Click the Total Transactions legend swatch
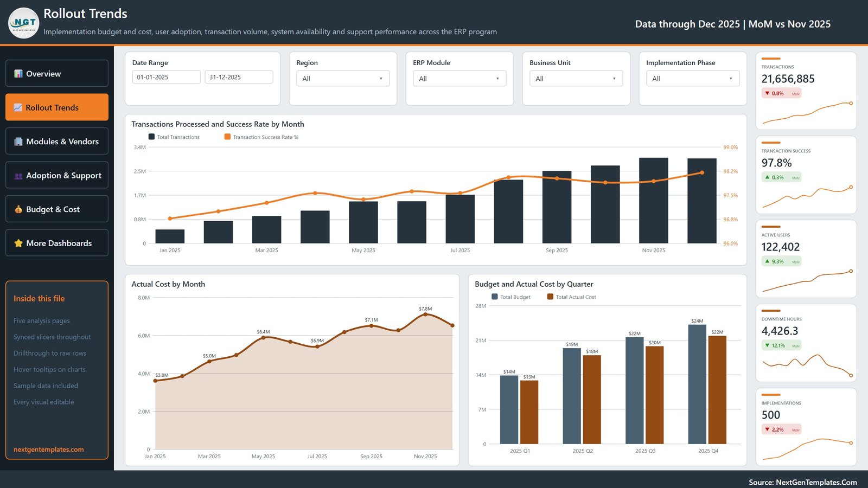 [151, 137]
